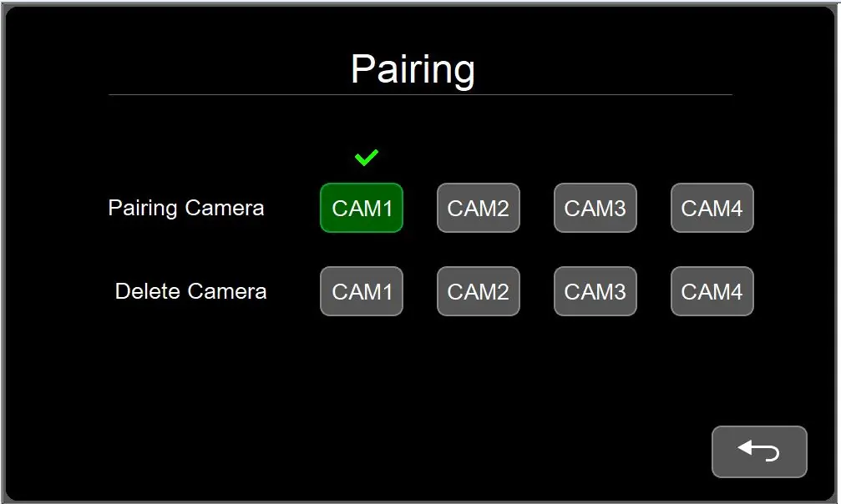Remove CAM1 in Delete Camera row

tap(362, 291)
